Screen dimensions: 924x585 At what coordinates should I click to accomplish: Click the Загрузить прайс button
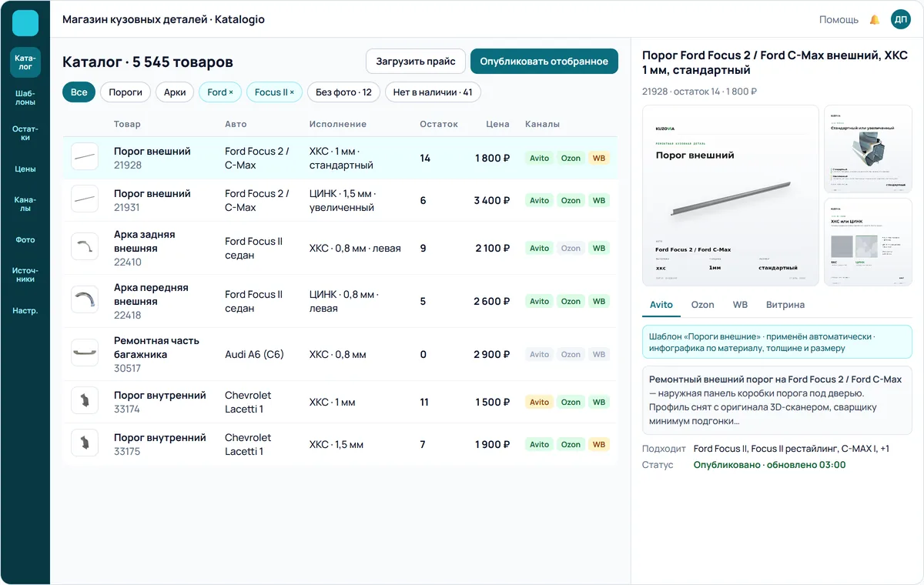click(416, 62)
